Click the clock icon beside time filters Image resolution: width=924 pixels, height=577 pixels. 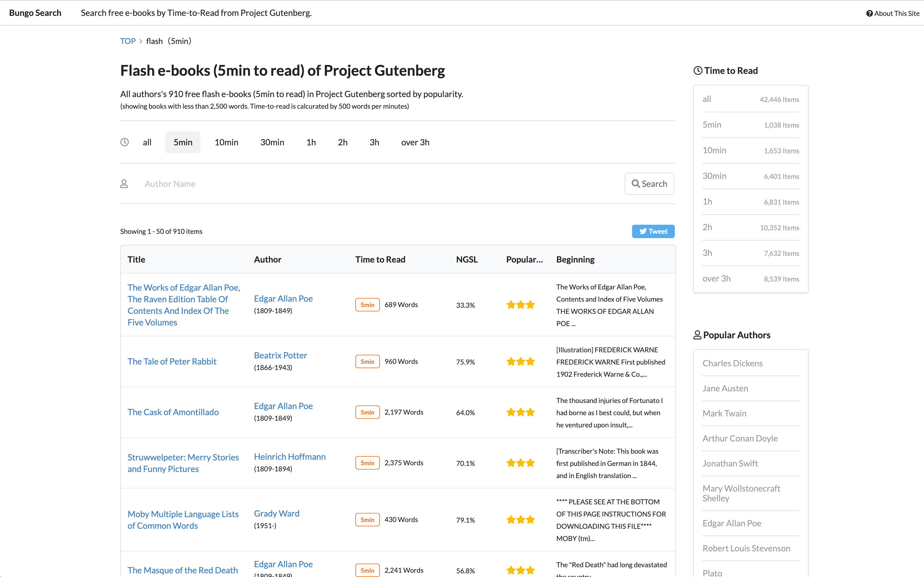click(x=124, y=142)
